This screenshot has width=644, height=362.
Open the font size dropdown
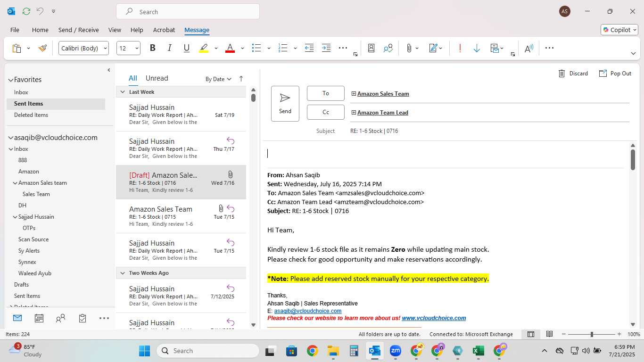tap(137, 48)
